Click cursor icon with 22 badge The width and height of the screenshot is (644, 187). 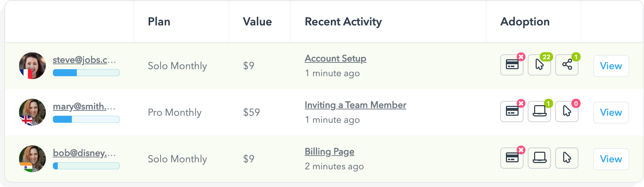click(x=539, y=65)
